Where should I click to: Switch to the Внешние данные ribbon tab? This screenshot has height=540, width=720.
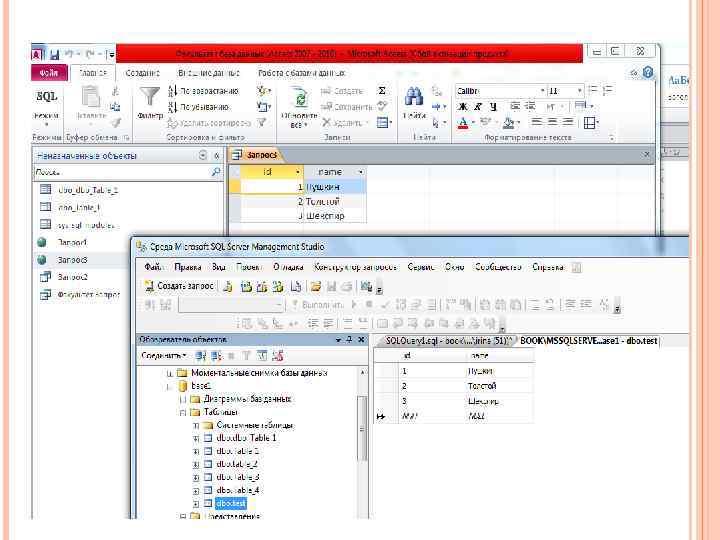click(208, 73)
